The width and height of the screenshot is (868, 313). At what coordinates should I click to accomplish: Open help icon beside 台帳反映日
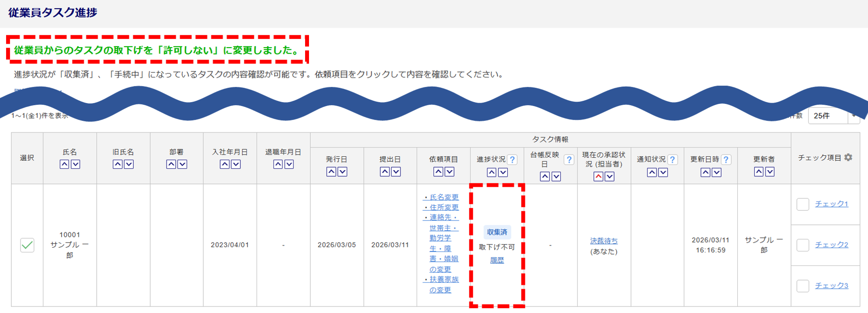tap(568, 160)
